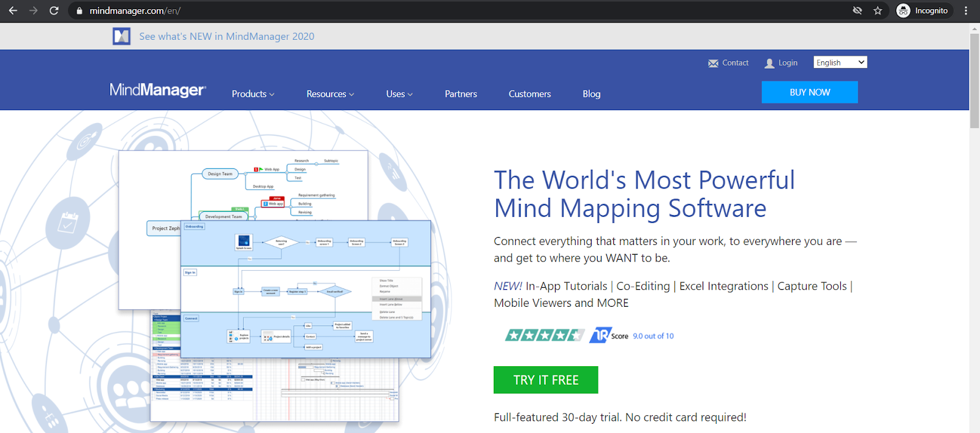Viewport: 980px width, 433px height.
Task: Click the third-party cookies blocked eye icon
Action: [858, 10]
